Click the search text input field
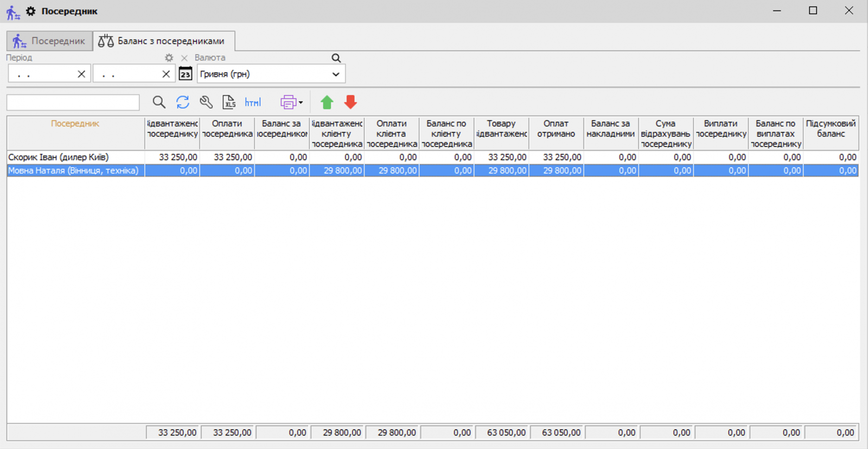 point(73,103)
